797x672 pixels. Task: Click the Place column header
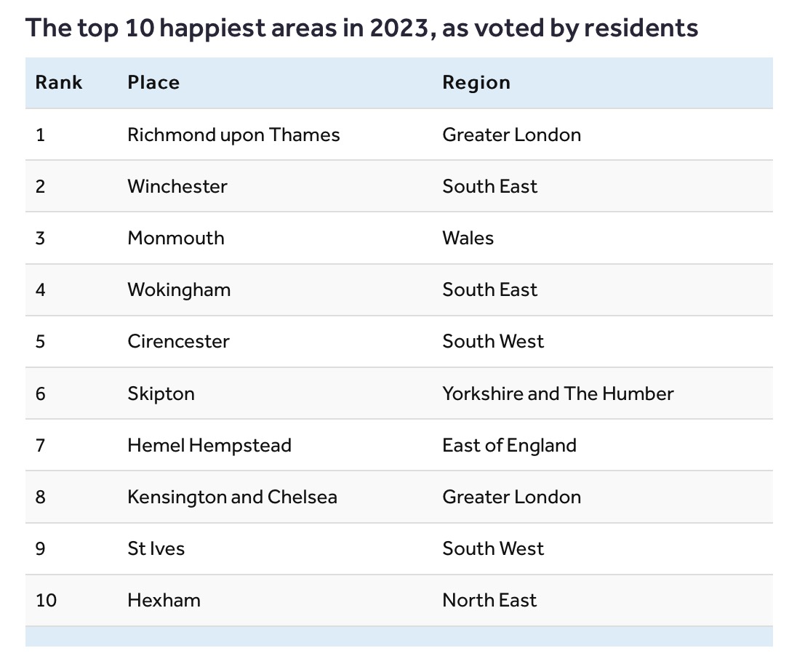(x=153, y=82)
